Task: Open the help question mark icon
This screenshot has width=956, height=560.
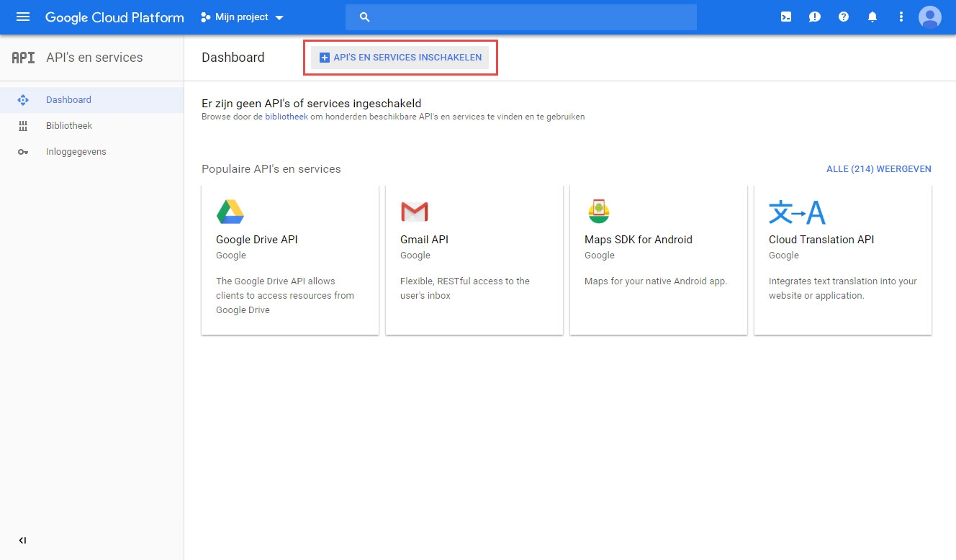Action: 843,17
